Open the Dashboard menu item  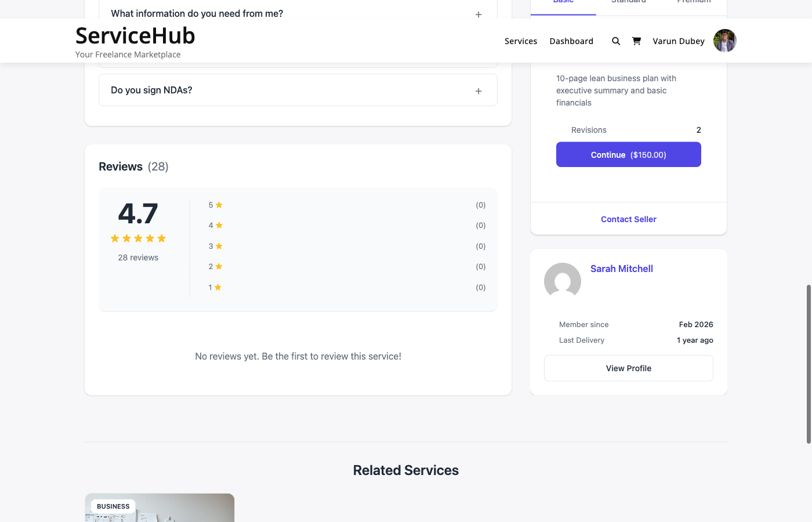[x=571, y=41]
